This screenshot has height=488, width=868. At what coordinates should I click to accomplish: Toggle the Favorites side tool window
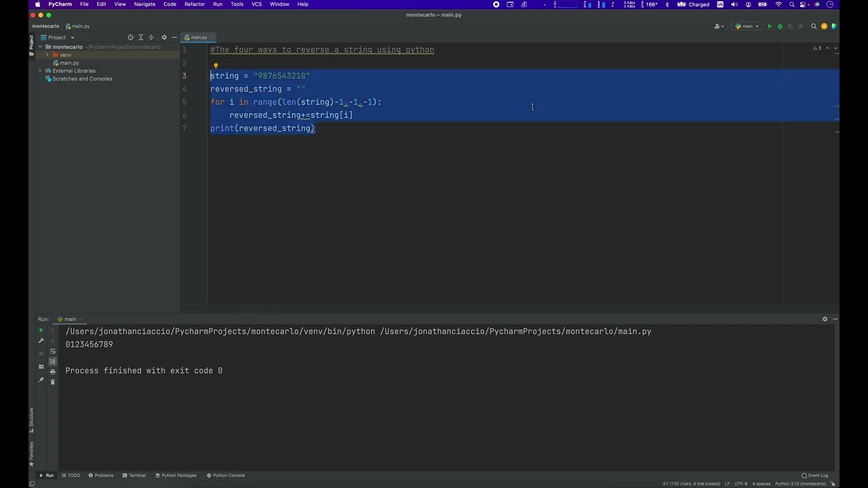click(31, 453)
